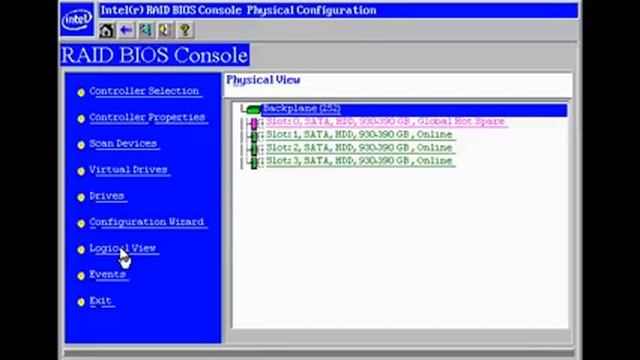Viewport: 640px width, 360px height.
Task: Click the RAID BIOS Console title text
Action: point(155,55)
